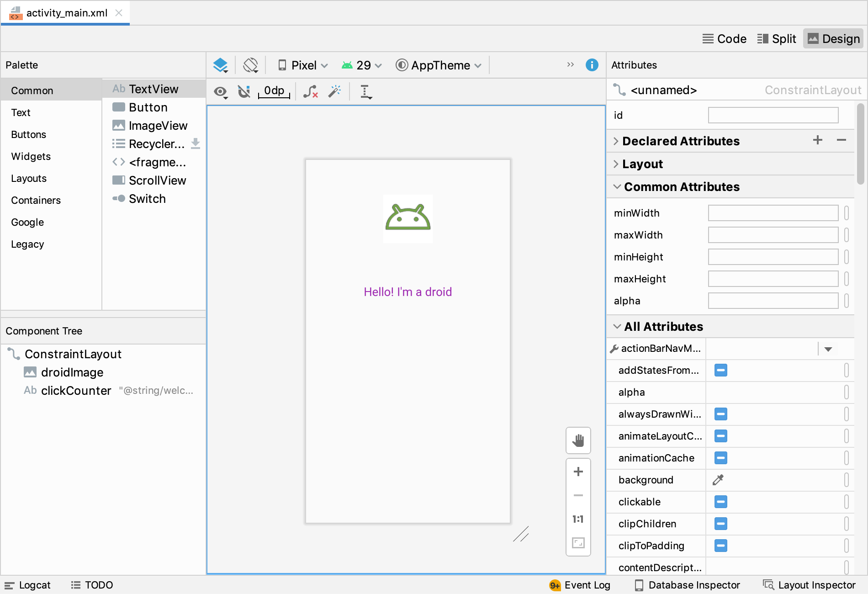The image size is (868, 594).
Task: Click clear all constraints icon
Action: pyautogui.click(x=311, y=91)
